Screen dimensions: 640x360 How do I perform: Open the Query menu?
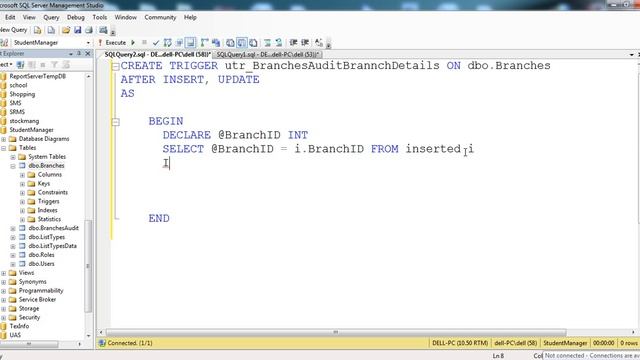tap(51, 17)
